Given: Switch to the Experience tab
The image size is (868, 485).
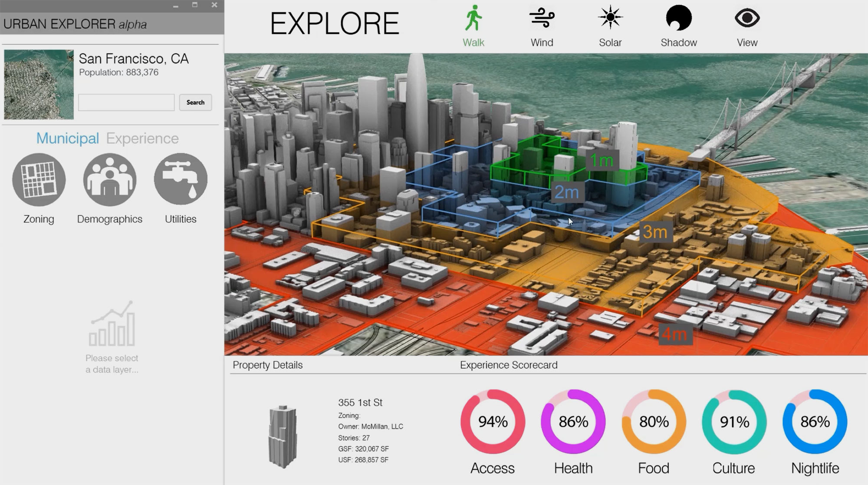Looking at the screenshot, I should tap(142, 138).
